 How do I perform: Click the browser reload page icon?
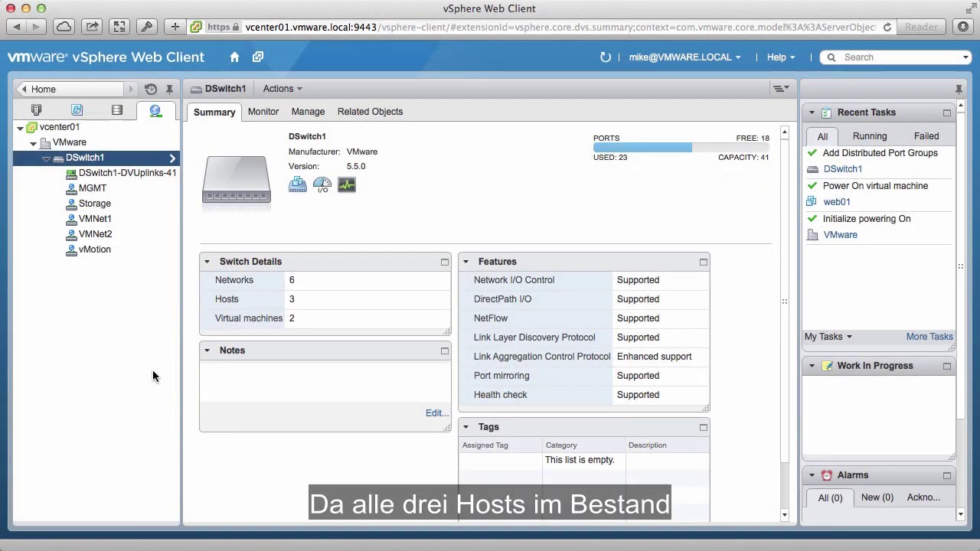(887, 27)
